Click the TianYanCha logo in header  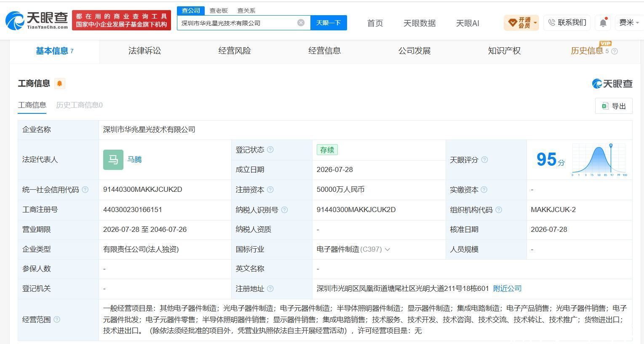pos(37,20)
